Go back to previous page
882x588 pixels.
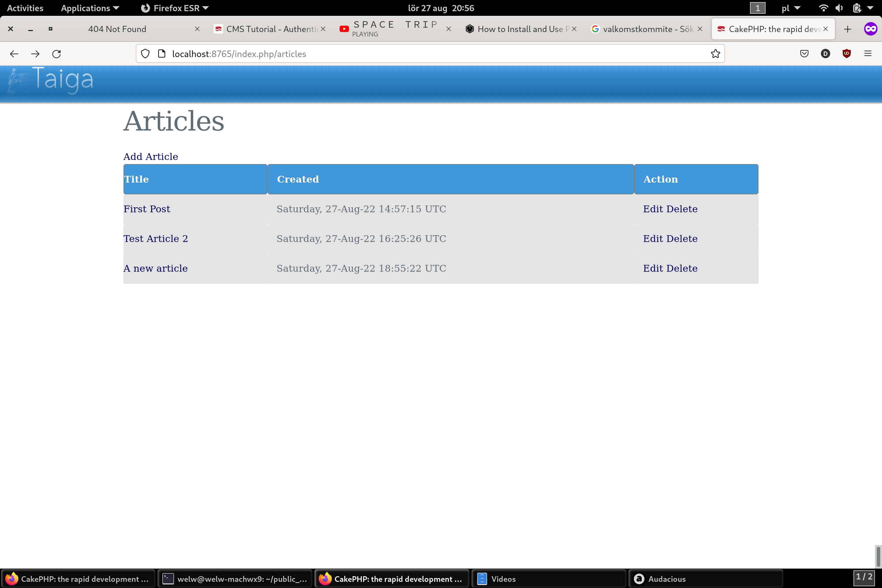coord(14,54)
